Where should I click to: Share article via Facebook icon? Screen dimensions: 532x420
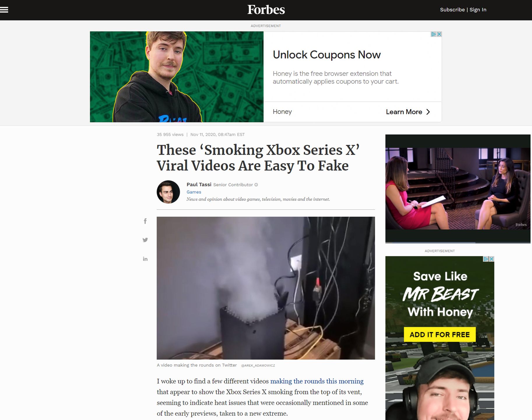(x=145, y=221)
